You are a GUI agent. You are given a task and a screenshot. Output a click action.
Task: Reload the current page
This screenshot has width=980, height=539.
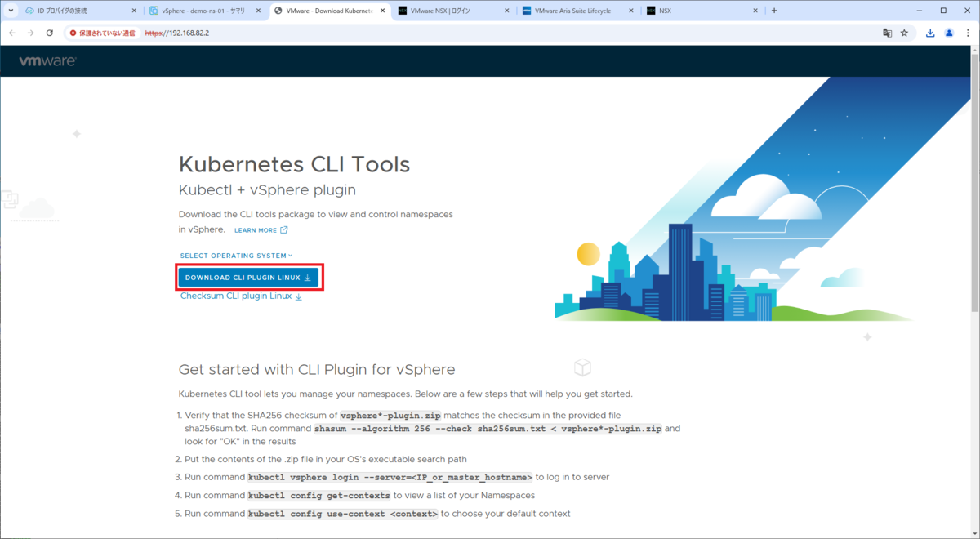tap(50, 33)
